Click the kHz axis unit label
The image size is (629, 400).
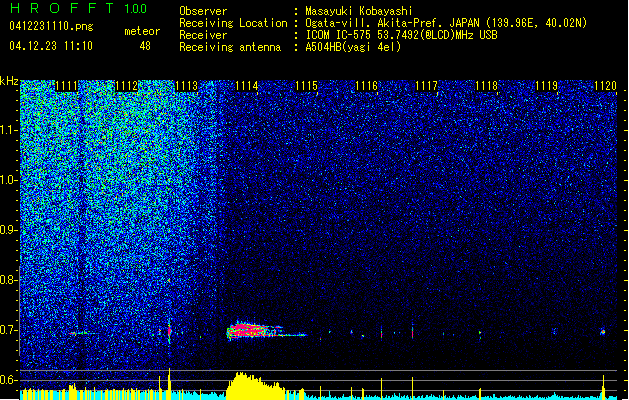point(9,81)
